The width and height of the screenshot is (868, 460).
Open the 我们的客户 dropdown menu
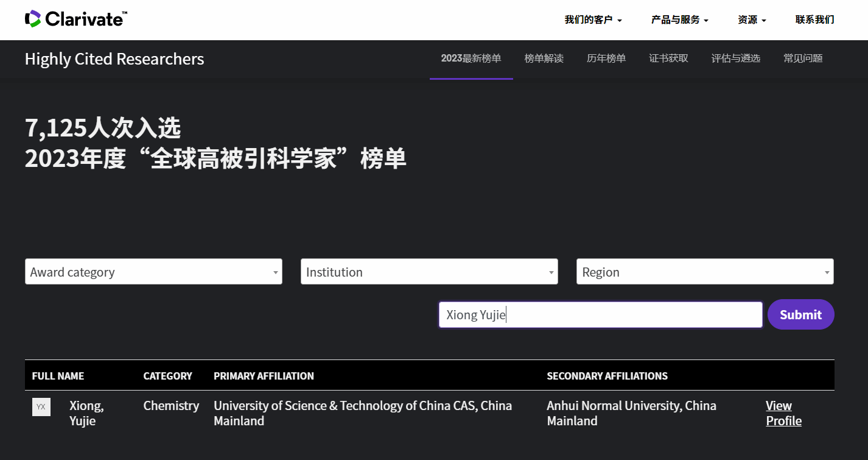tap(593, 20)
